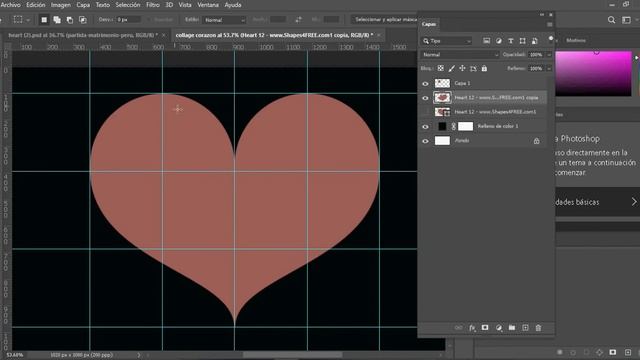Collapse the Capas panel double-arrow
640x360 pixels.
pyautogui.click(x=542, y=15)
